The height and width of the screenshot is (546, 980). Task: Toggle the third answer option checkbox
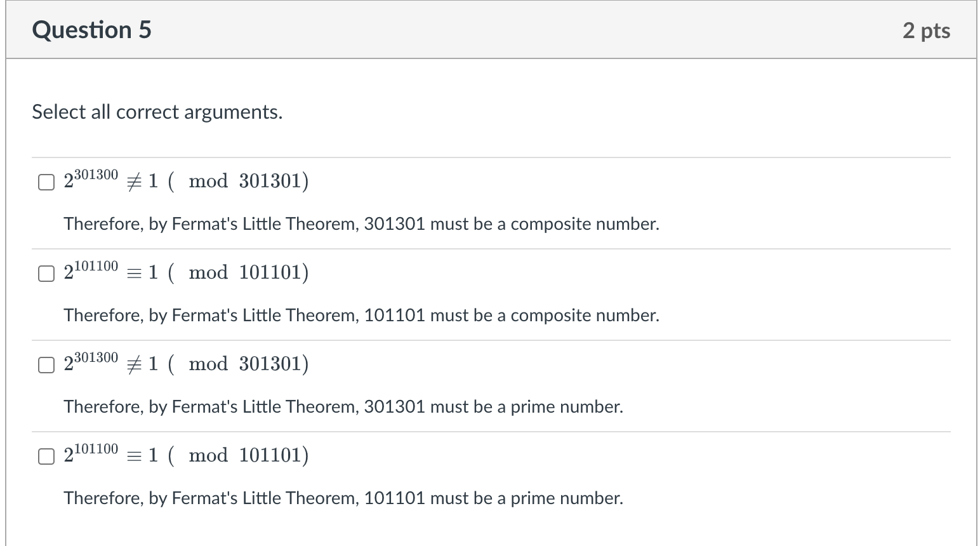click(x=46, y=365)
